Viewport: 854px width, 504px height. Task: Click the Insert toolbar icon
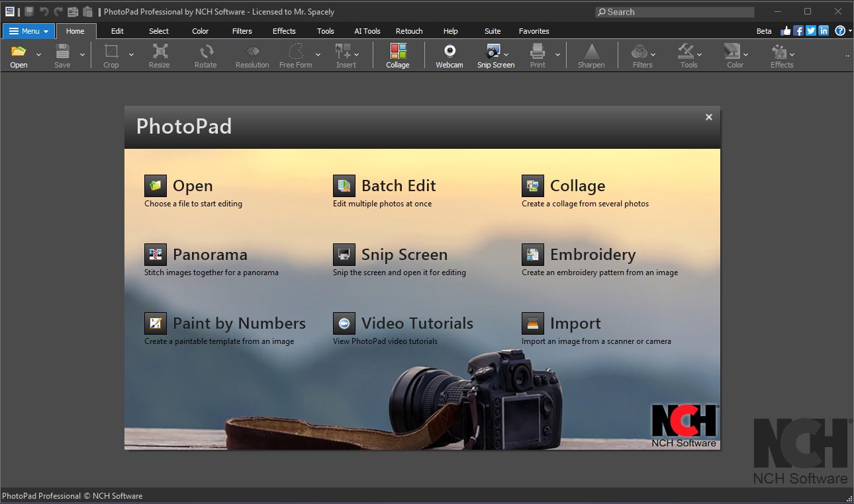343,52
